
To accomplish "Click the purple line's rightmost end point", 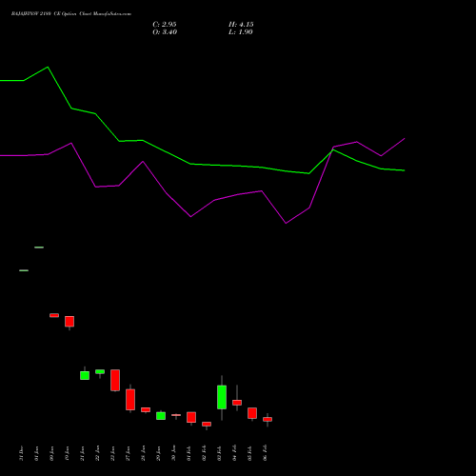I will (405, 139).
